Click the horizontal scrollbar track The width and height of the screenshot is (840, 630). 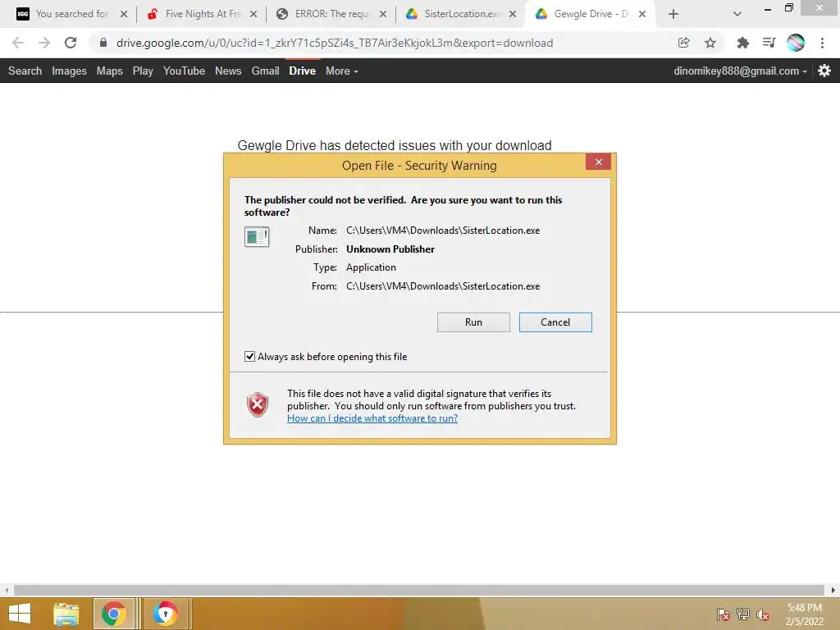[x=419, y=590]
